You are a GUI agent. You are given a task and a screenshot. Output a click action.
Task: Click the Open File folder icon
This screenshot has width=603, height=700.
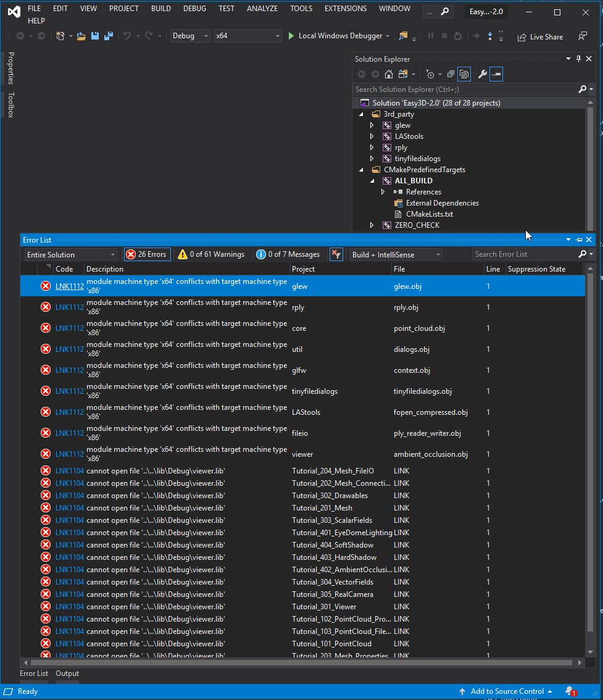coord(81,36)
